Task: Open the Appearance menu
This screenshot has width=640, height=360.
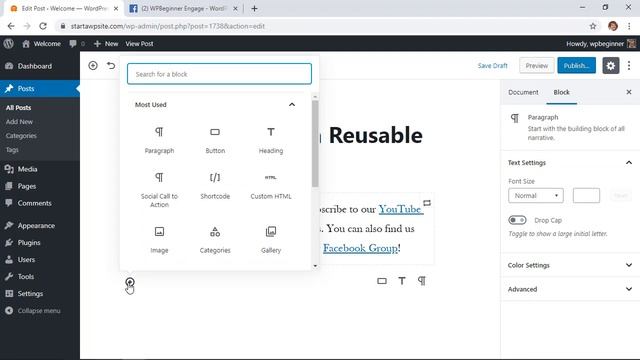Action: [36, 225]
